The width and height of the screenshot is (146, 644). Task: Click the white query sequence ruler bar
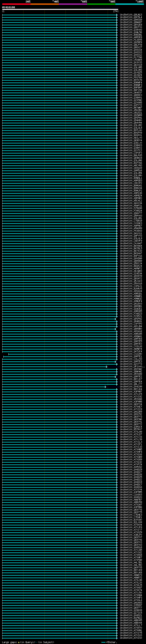[60, 10]
